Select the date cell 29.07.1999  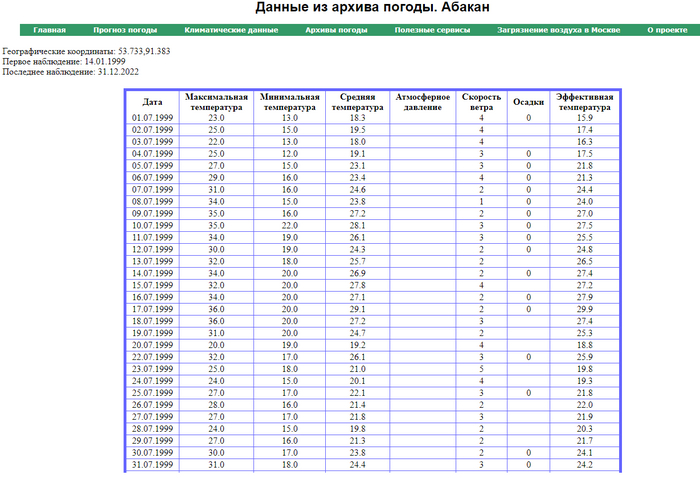152,441
